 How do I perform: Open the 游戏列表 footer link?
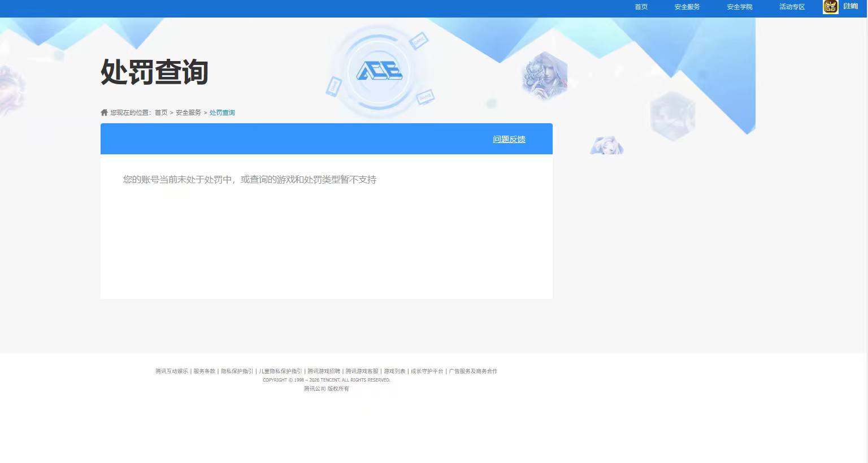[x=394, y=371]
